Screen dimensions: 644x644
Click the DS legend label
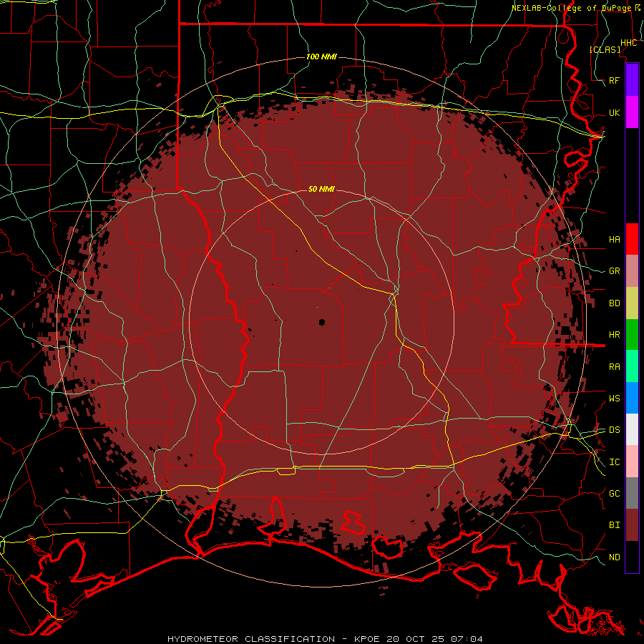[x=615, y=430]
